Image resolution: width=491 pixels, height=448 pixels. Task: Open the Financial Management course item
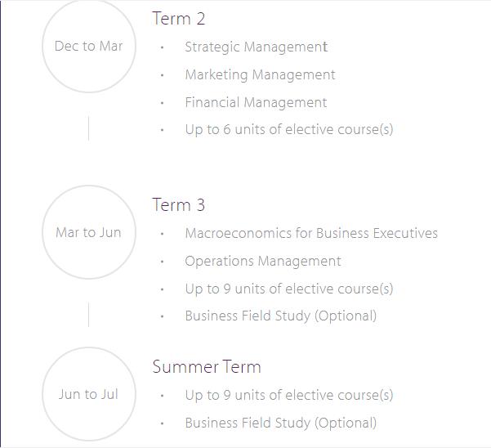coord(256,103)
